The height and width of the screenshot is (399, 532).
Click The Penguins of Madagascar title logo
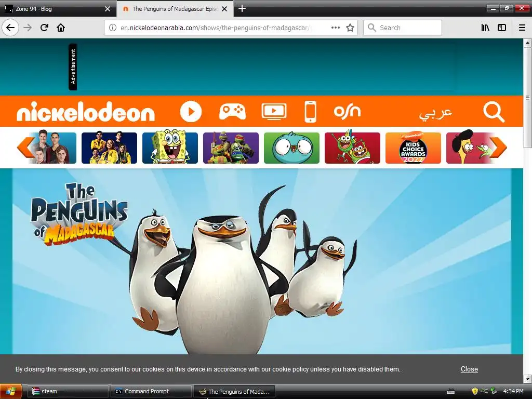tap(79, 214)
